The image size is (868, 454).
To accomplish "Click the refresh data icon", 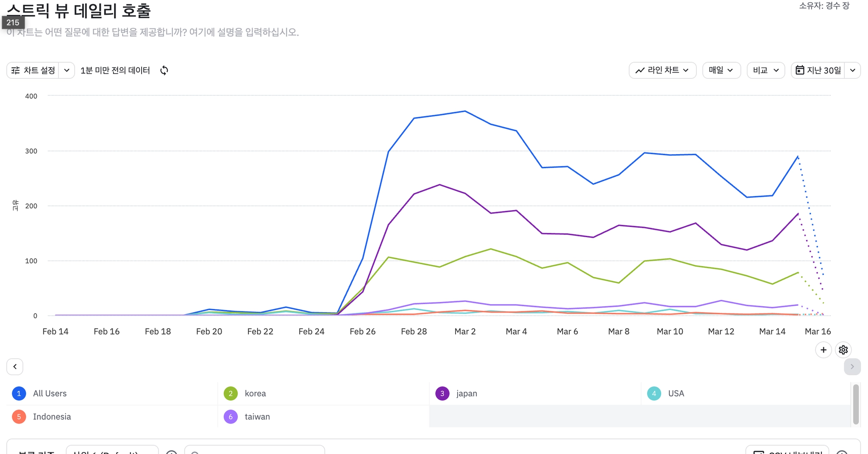I will pos(164,70).
